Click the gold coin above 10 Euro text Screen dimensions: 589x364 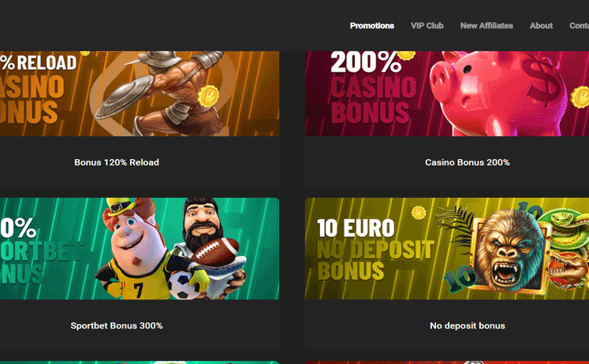pyautogui.click(x=418, y=213)
